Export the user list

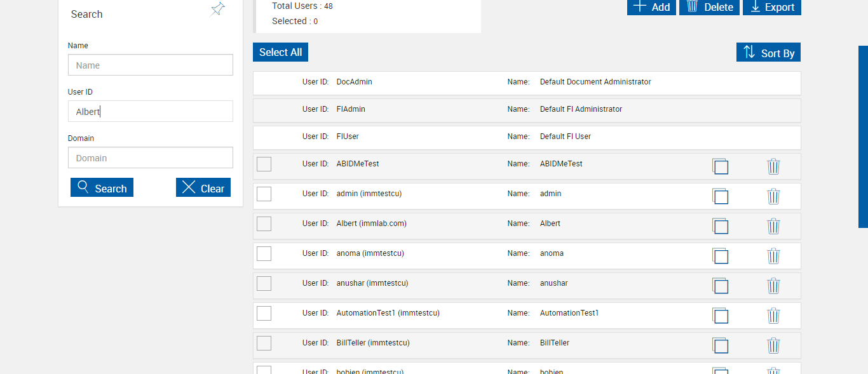point(771,7)
